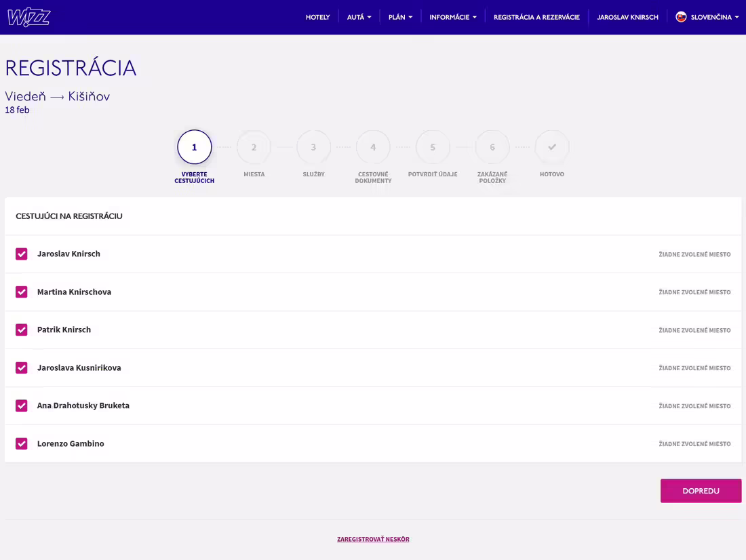Select step 2 Miesta circle

254,147
